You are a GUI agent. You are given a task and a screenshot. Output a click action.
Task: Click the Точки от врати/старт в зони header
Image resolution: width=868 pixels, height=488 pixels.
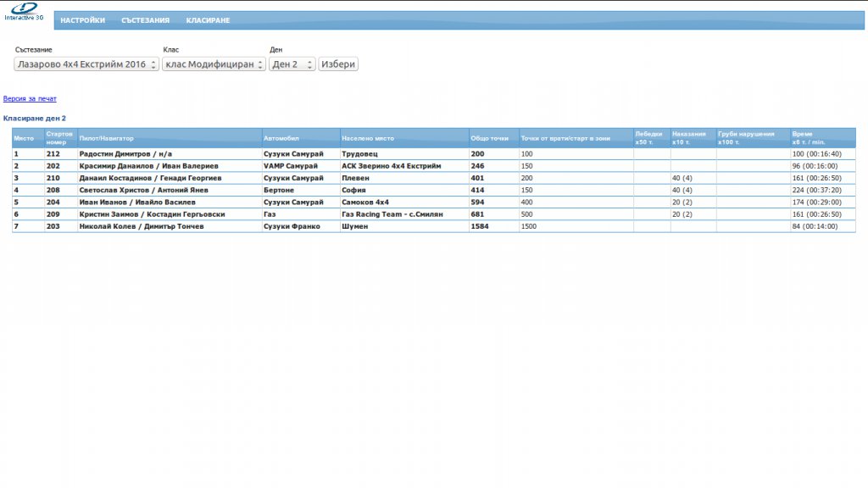pyautogui.click(x=576, y=138)
